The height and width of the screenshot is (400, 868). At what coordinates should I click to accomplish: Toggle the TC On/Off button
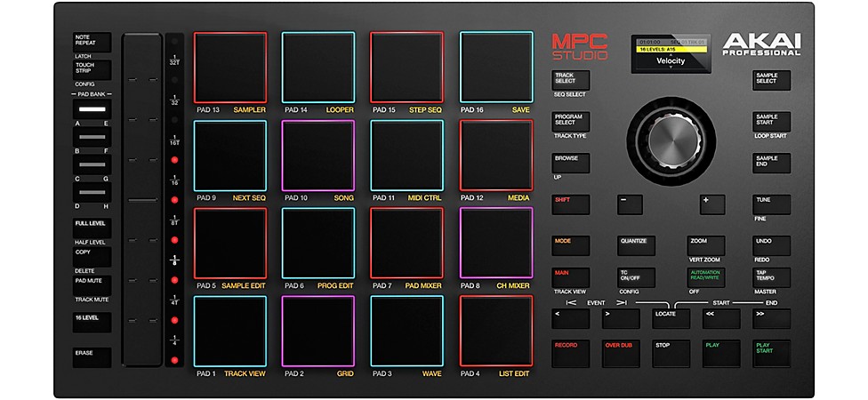click(637, 277)
